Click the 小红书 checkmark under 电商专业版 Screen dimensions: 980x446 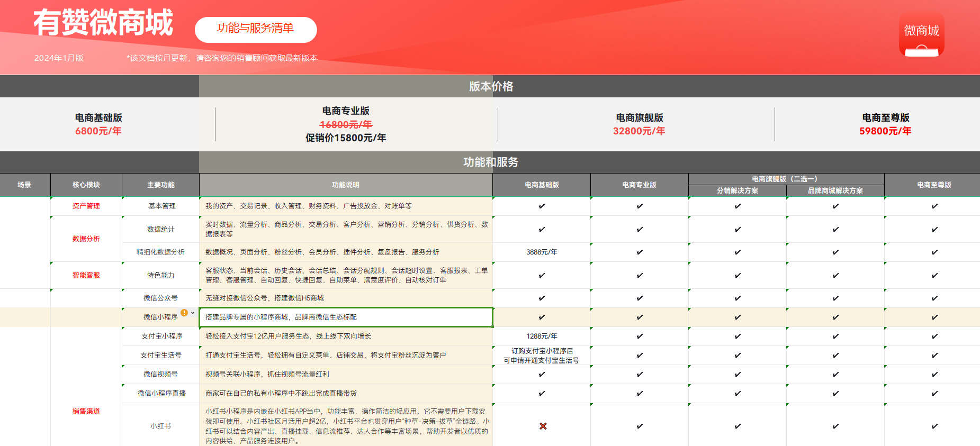coord(640,426)
